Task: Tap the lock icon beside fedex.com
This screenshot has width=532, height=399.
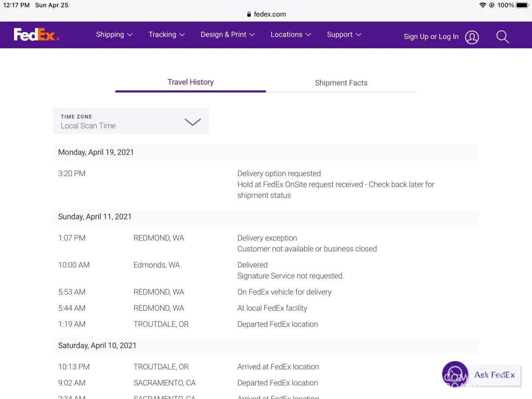Action: (249, 14)
